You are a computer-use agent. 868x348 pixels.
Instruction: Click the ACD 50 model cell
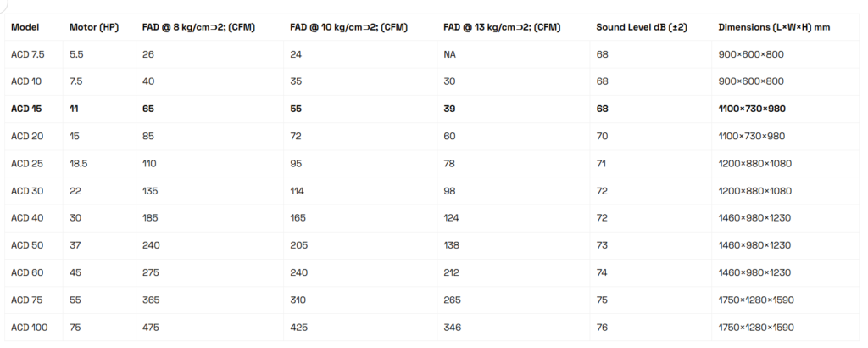click(x=25, y=245)
